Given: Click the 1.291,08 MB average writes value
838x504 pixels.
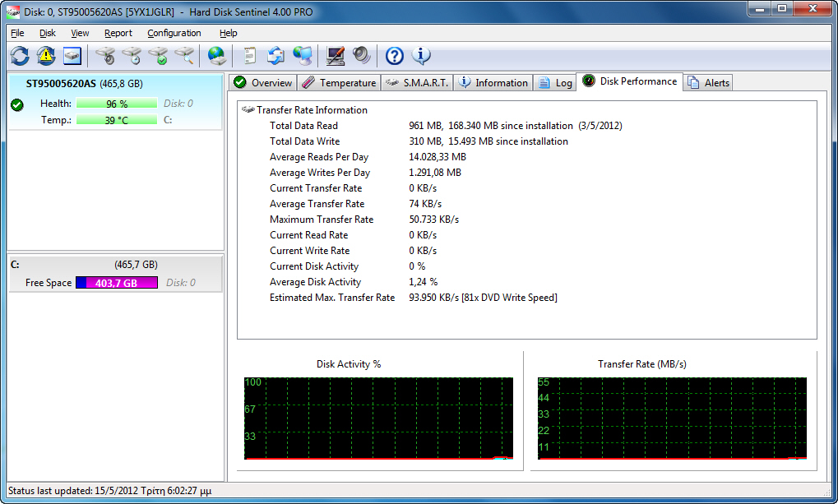Looking at the screenshot, I should click(x=435, y=173).
